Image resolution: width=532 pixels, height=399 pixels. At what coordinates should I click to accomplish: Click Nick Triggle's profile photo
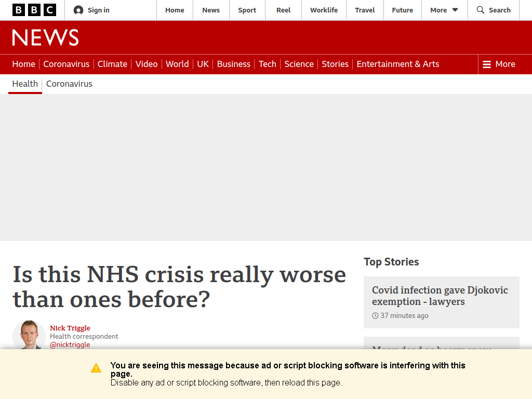pyautogui.click(x=29, y=335)
